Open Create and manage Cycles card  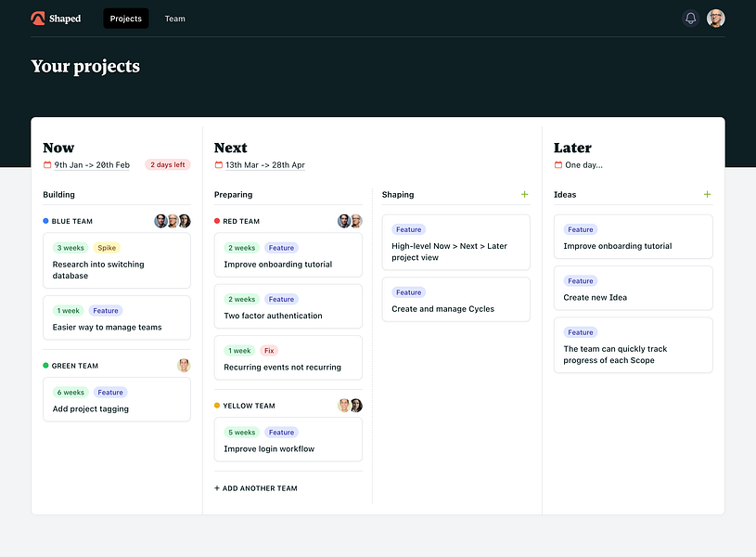pos(455,300)
